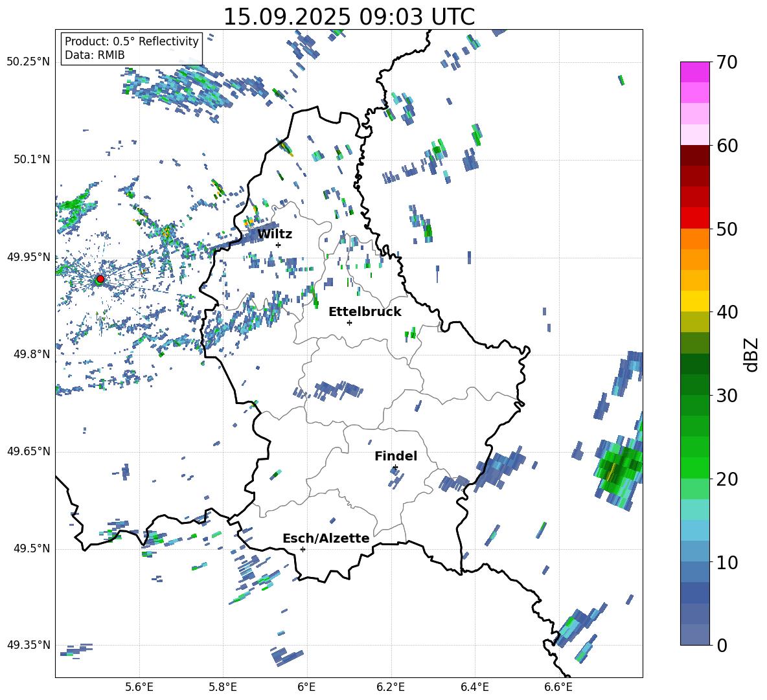
Task: Click the 49.8°N latitude label
Action: (31, 354)
